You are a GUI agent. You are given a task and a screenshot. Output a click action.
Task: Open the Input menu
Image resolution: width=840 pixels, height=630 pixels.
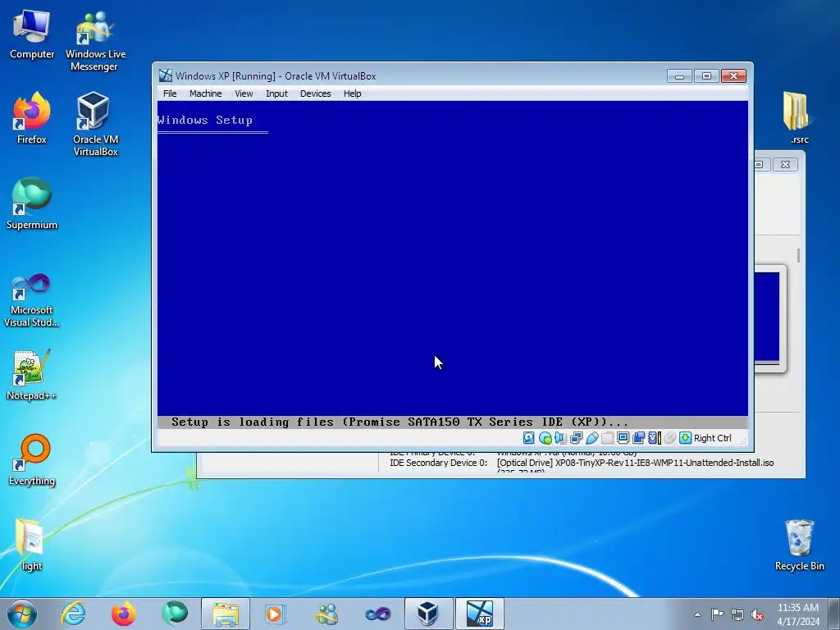tap(277, 94)
